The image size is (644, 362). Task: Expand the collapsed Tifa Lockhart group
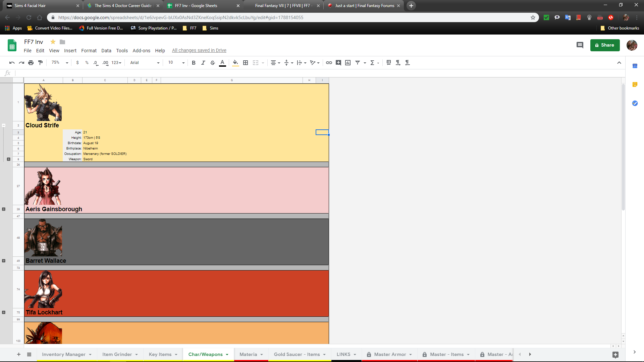(x=4, y=312)
